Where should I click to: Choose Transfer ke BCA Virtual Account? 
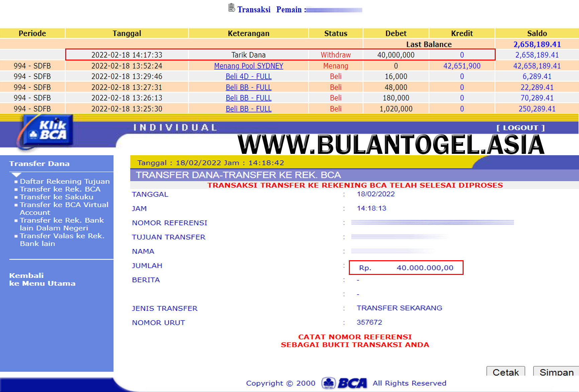64,208
